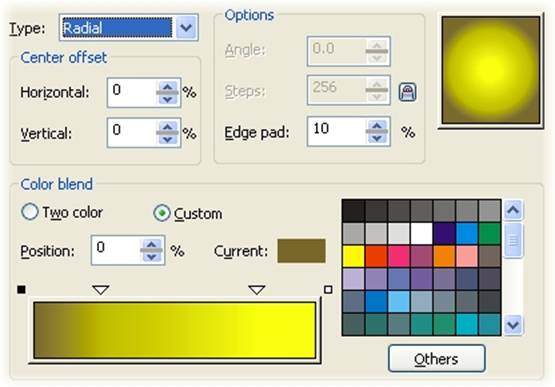Click the Steps lock icon
The height and width of the screenshot is (387, 555).
[x=407, y=92]
